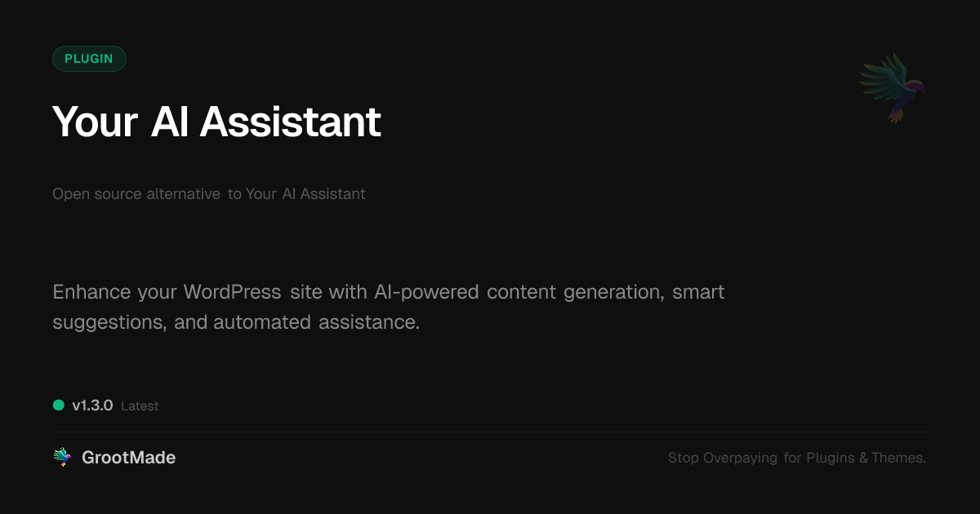
Task: Click the v1.3.0 version number
Action: 92,405
